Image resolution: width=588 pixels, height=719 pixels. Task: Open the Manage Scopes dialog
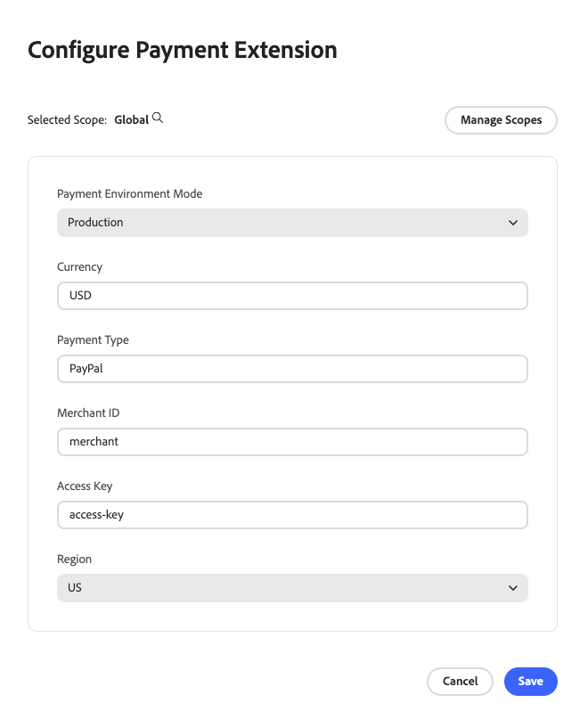pyautogui.click(x=501, y=119)
